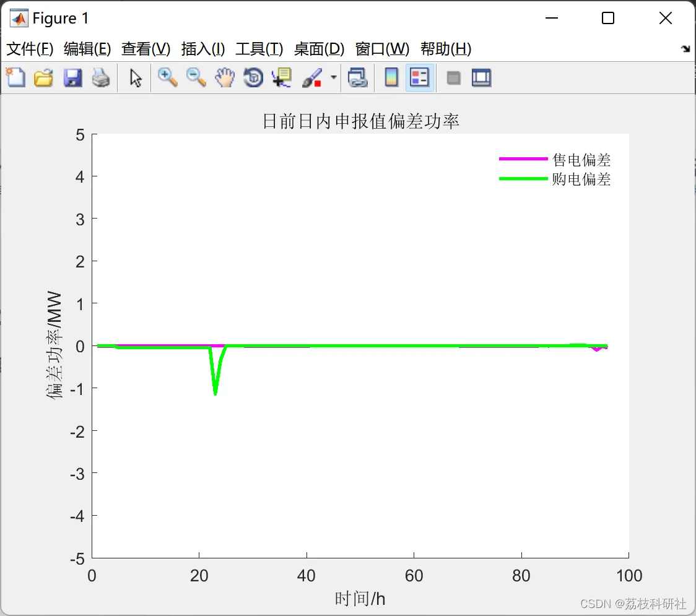Open the 帮助(H) menu
Viewport: 696px width, 616px height.
446,48
